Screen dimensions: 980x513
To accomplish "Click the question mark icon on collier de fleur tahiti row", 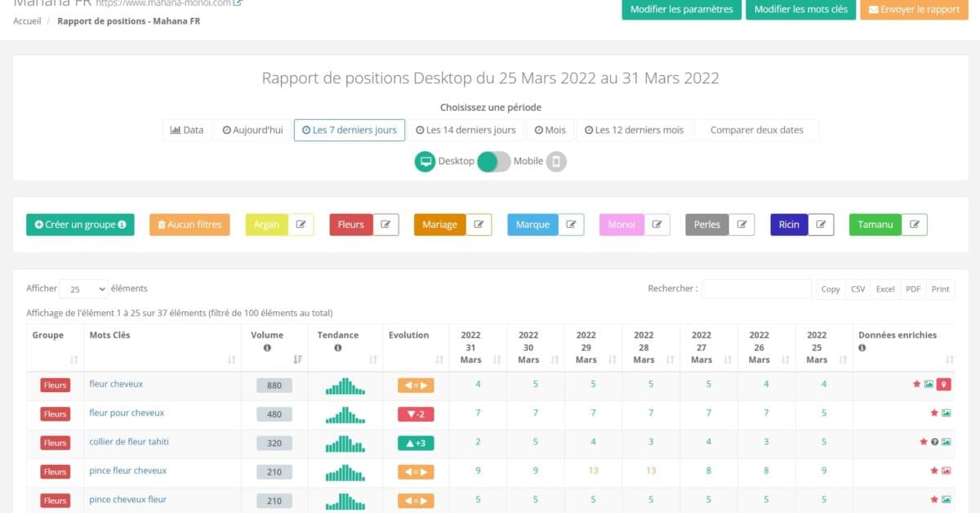I will [x=935, y=442].
